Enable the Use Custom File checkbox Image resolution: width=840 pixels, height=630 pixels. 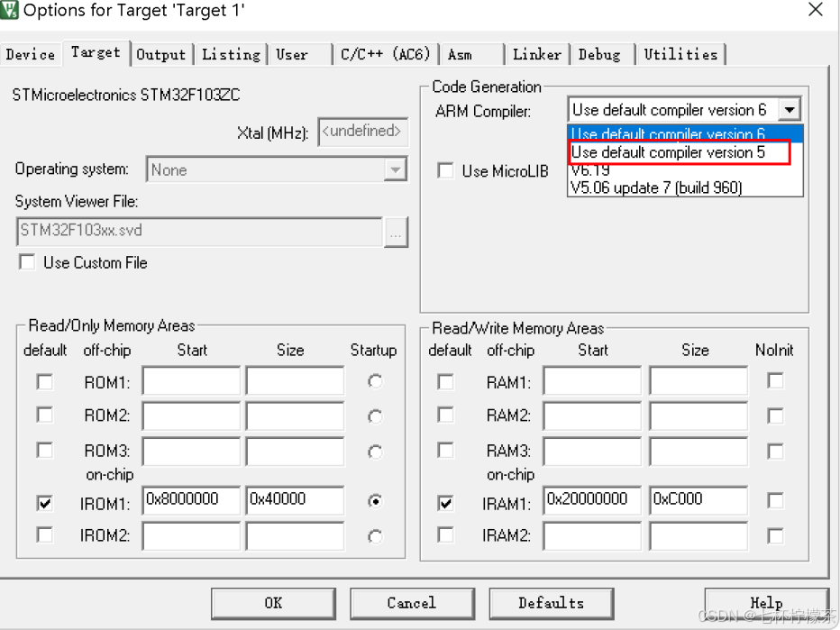point(27,262)
